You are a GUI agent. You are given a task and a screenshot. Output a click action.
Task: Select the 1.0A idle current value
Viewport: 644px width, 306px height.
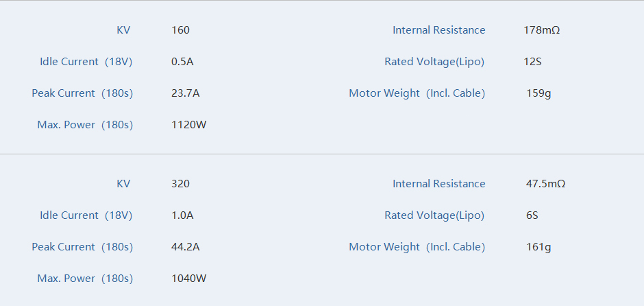(x=182, y=215)
